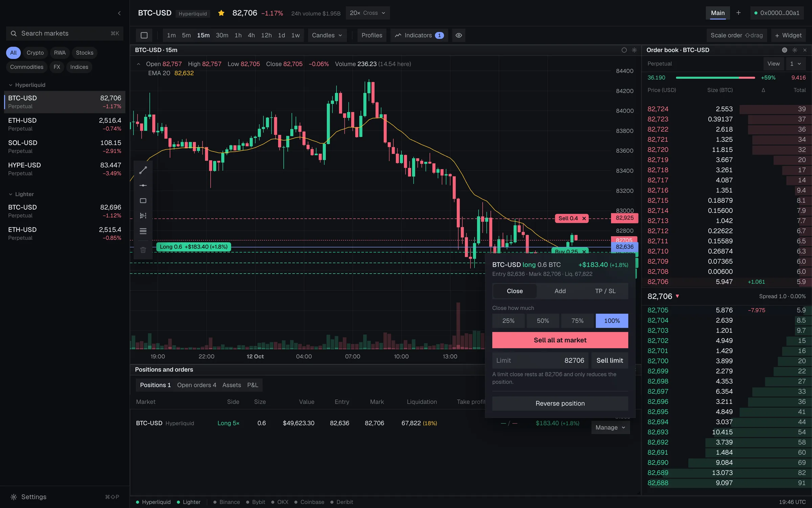812x508 pixels.
Task: Select the rectangle drawing tool
Action: (x=143, y=201)
